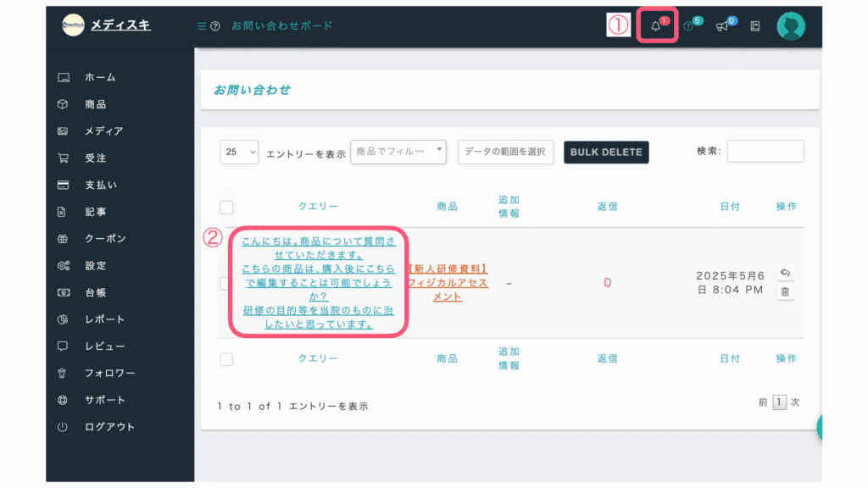Go to 商品 in the sidebar
868x488 pixels.
tap(95, 104)
